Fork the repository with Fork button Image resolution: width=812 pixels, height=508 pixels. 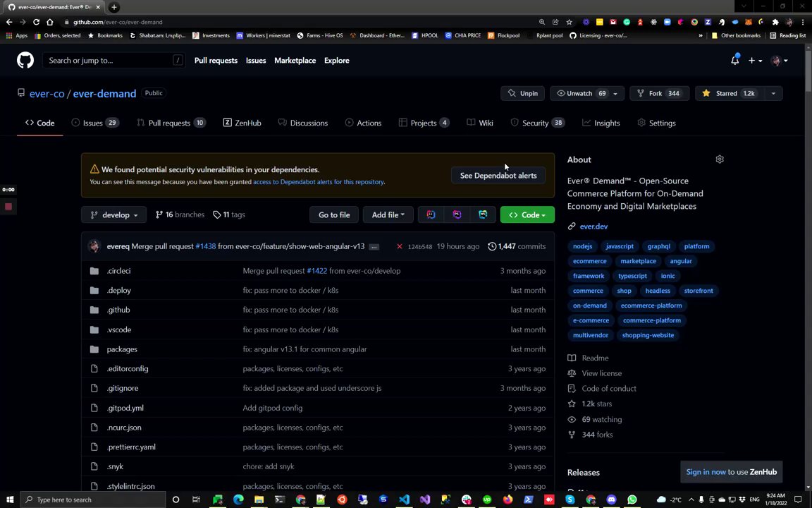(659, 93)
